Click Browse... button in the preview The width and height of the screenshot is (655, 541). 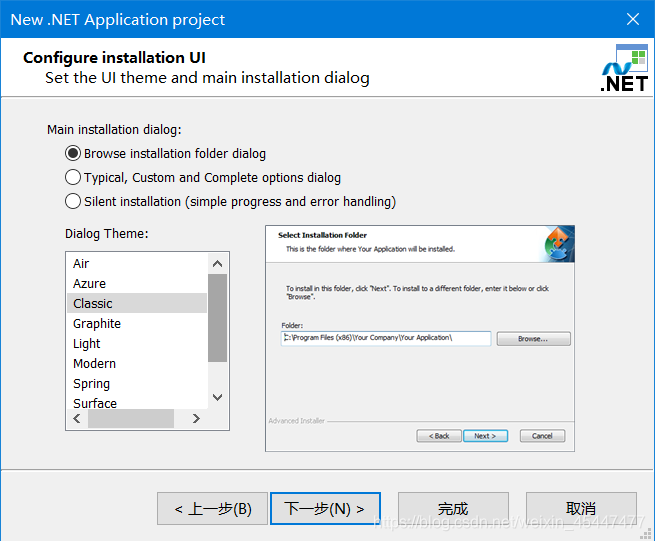pyautogui.click(x=533, y=339)
